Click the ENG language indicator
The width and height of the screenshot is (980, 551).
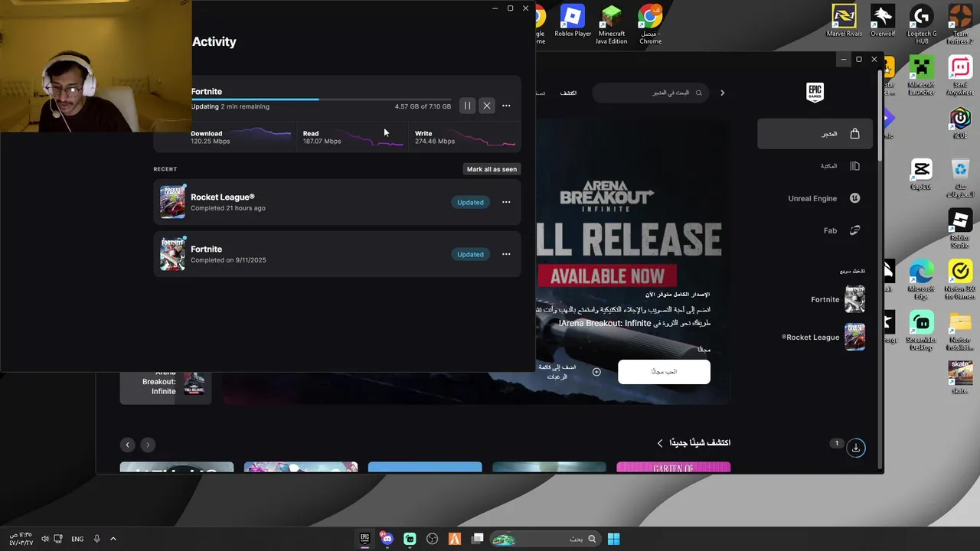pyautogui.click(x=77, y=539)
